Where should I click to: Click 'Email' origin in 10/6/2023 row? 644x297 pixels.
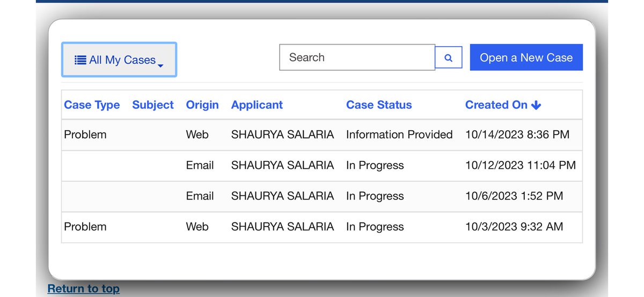click(200, 196)
